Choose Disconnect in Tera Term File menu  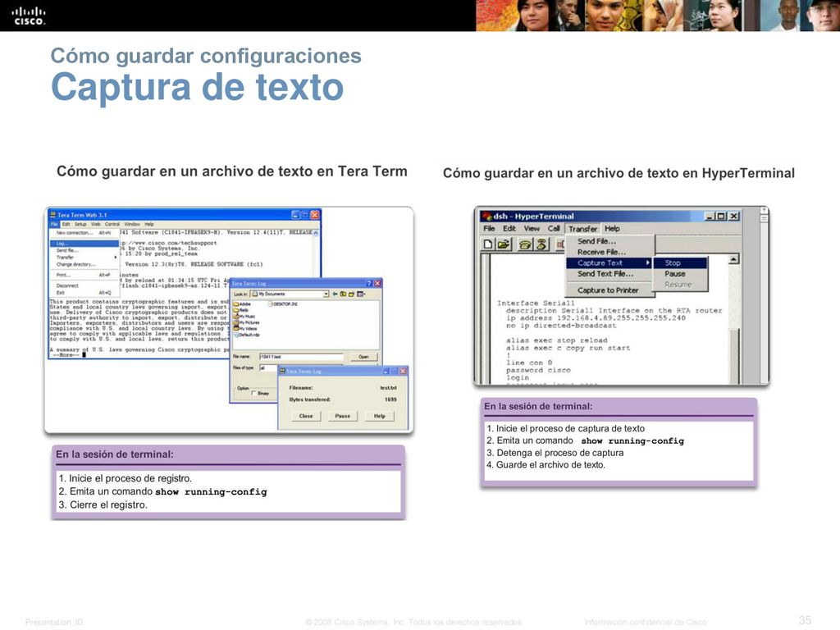click(84, 285)
